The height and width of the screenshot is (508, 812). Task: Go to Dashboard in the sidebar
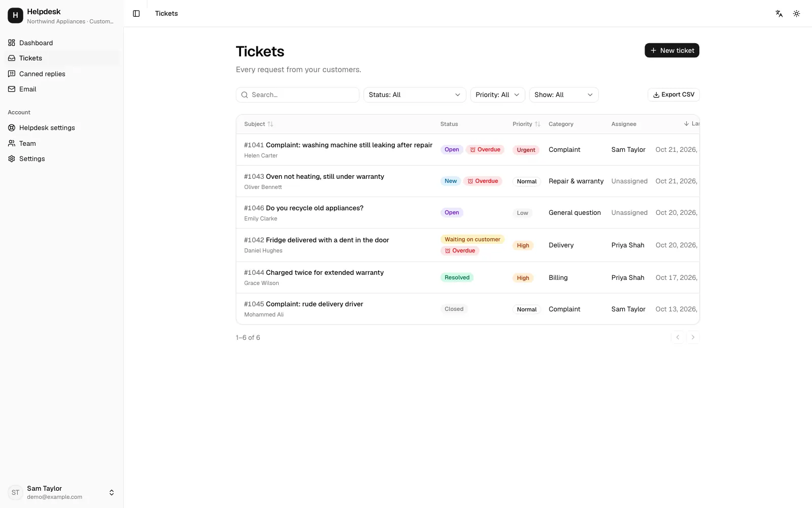(61, 43)
